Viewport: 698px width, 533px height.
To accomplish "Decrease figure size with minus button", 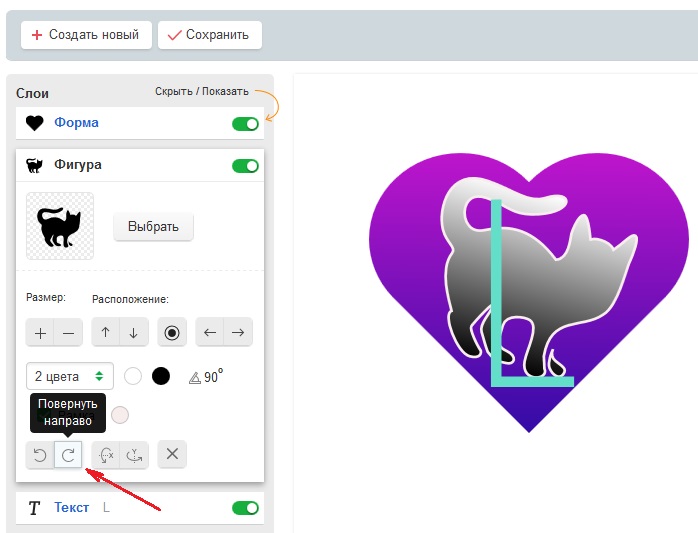I will point(69,333).
